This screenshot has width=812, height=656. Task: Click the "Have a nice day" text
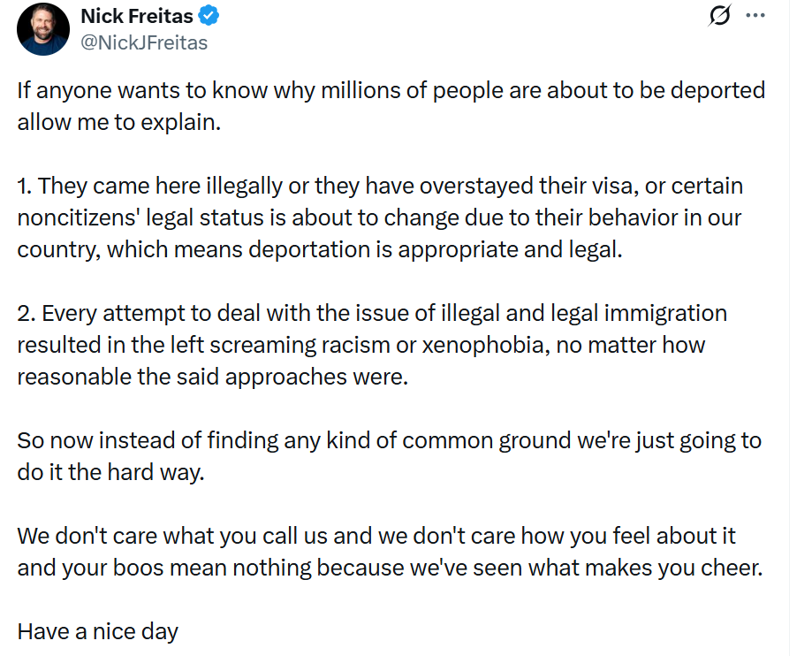click(98, 631)
